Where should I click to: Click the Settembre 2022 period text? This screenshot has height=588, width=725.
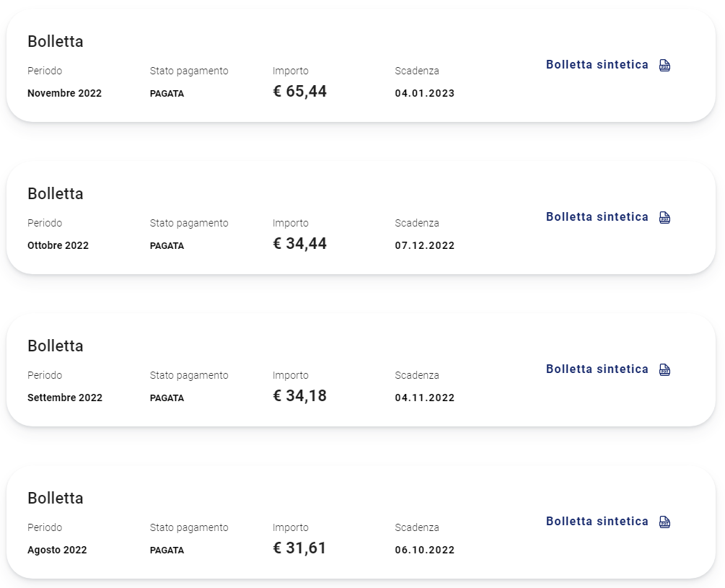click(x=65, y=398)
